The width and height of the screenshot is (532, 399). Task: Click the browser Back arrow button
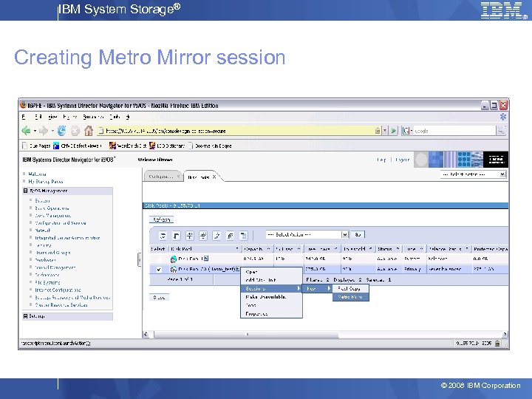(26, 131)
